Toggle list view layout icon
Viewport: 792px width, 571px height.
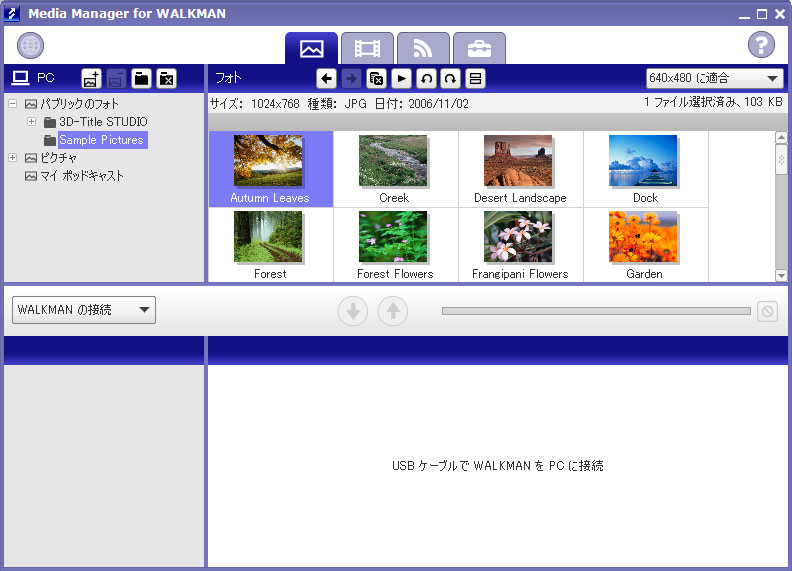click(x=475, y=78)
